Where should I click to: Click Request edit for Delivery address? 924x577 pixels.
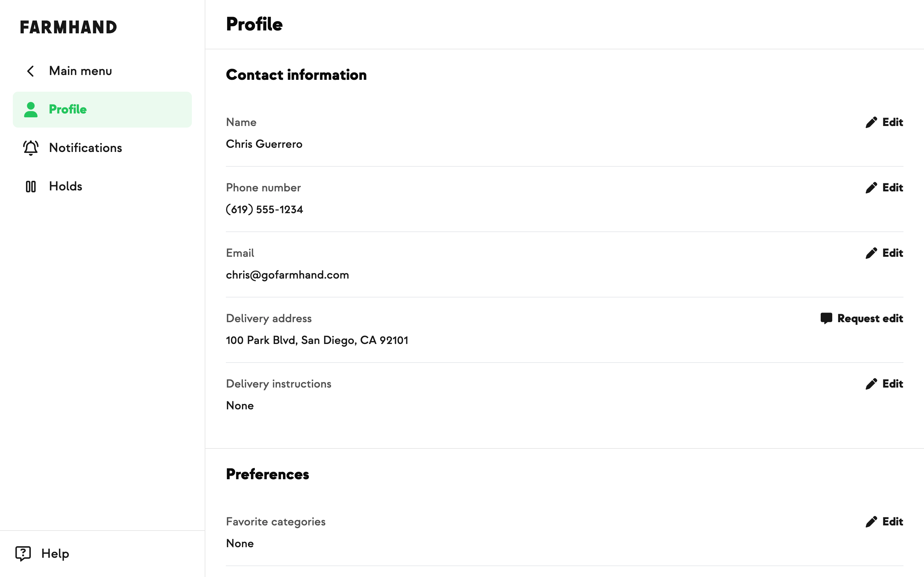870,318
